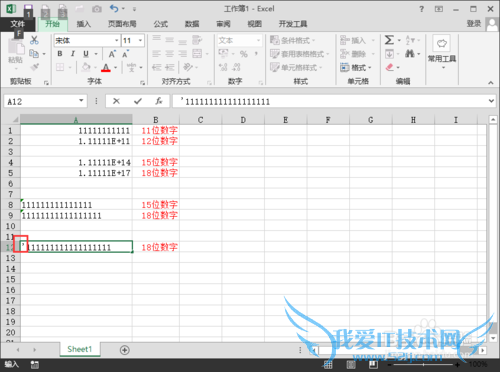Expand the formula bar chevron
Screen dimensions: 500x372
tap(491, 101)
